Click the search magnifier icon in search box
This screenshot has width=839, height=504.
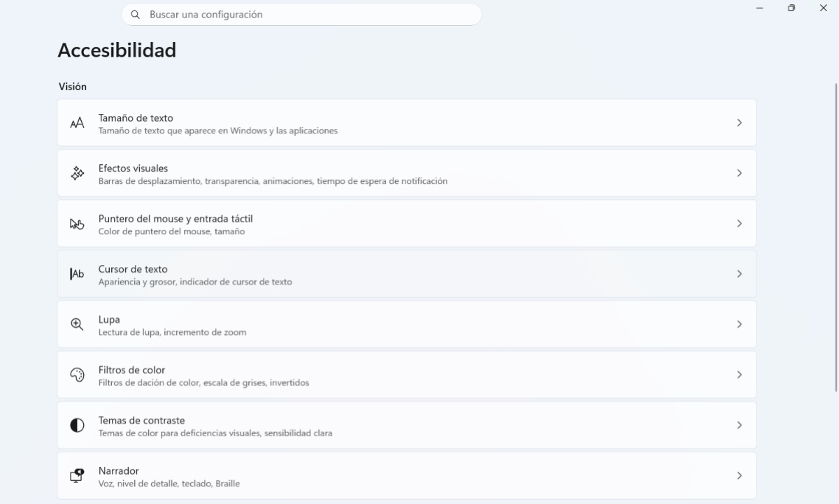(x=136, y=14)
